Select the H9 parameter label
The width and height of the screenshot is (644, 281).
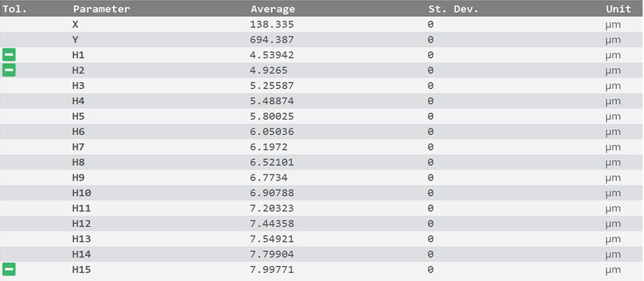(x=79, y=178)
